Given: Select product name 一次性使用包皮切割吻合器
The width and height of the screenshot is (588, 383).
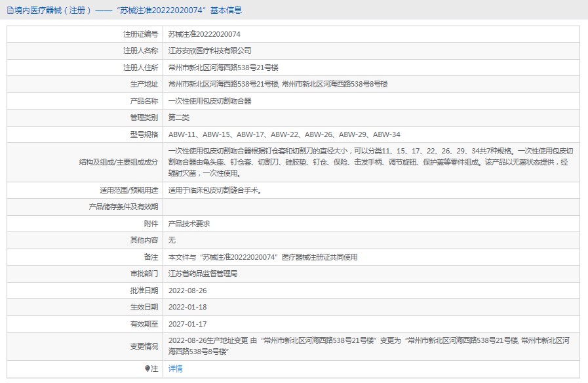Looking at the screenshot, I should [x=210, y=101].
